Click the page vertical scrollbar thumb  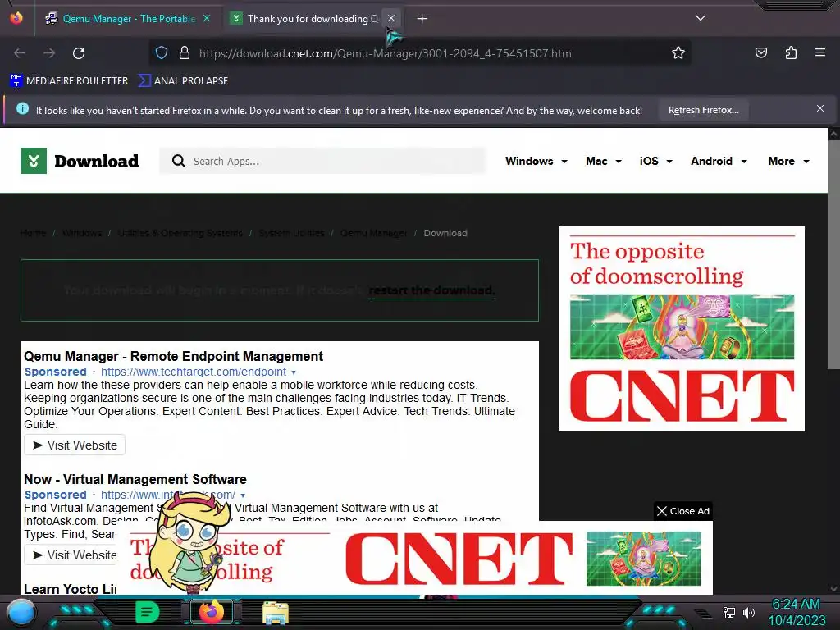(833, 254)
